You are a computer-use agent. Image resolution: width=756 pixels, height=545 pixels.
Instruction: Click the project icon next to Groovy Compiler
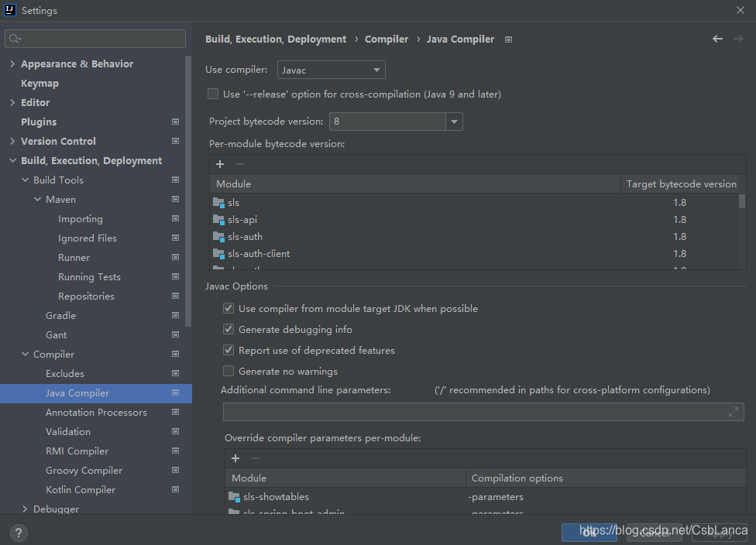point(176,470)
